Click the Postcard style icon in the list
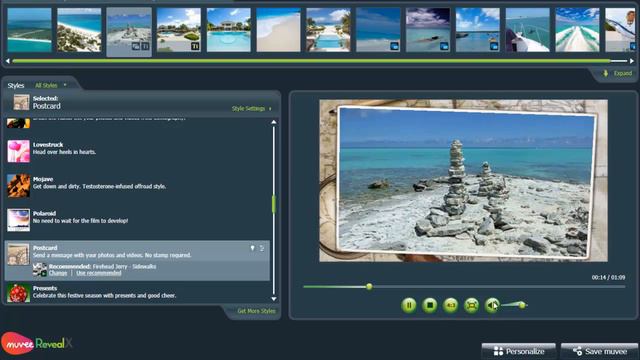The image size is (640, 360). coord(18,254)
